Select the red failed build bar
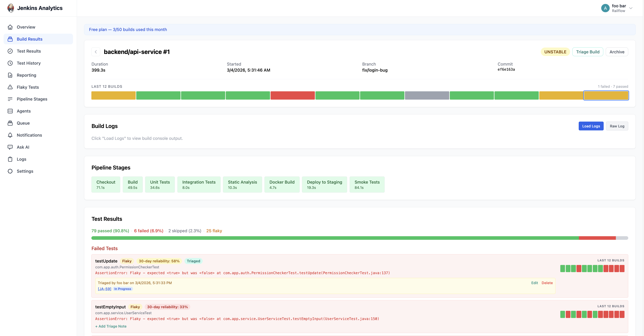Image resolution: width=644 pixels, height=336 pixels. click(x=293, y=95)
